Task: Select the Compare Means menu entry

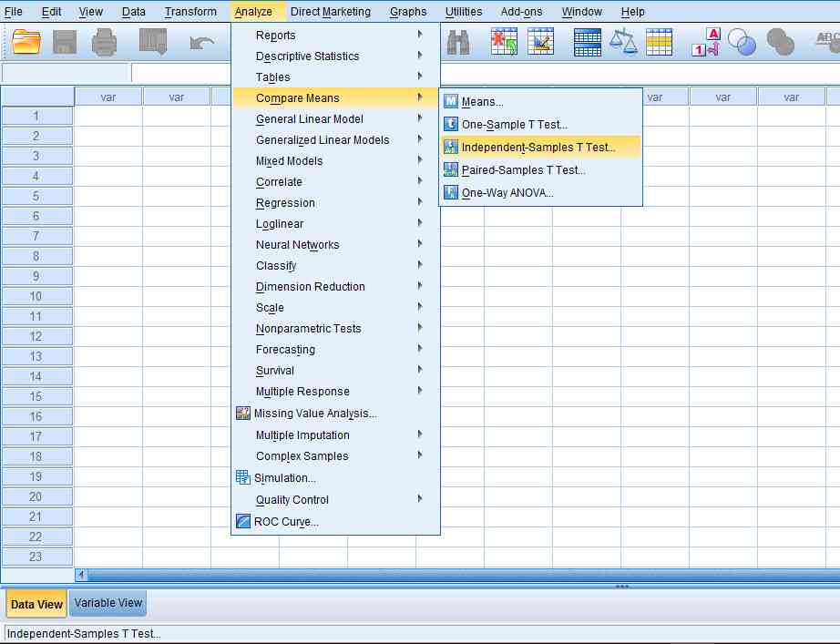Action: click(336, 98)
